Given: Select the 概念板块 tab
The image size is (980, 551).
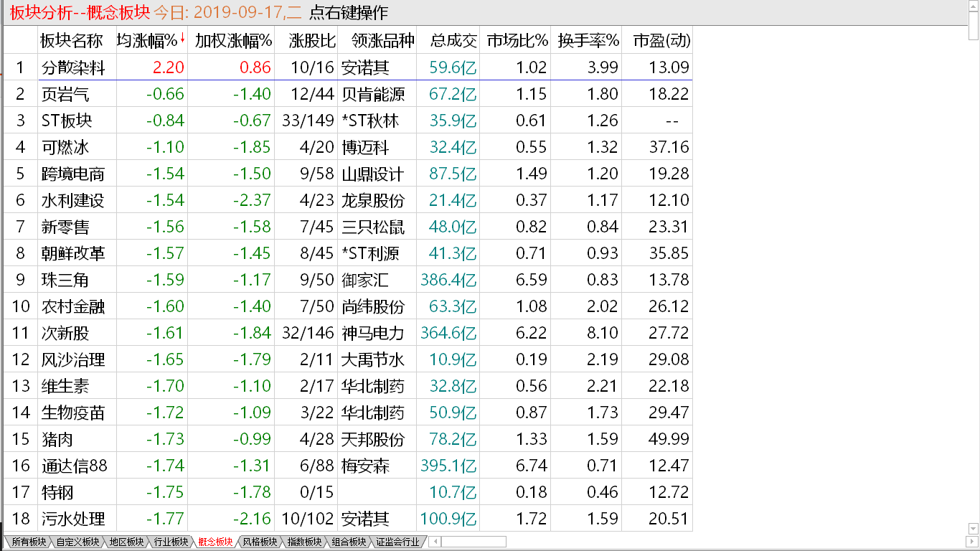Looking at the screenshot, I should pos(215,542).
